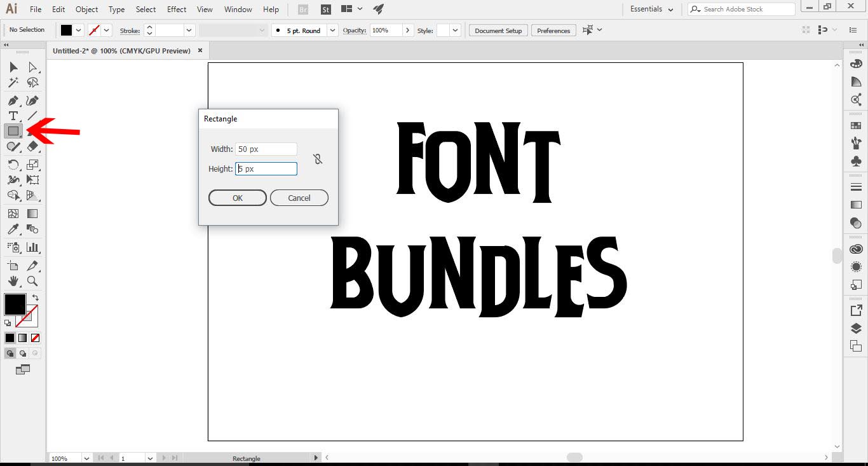The height and width of the screenshot is (466, 868).
Task: Open the zoom level dropdown at bottom
Action: (x=86, y=458)
